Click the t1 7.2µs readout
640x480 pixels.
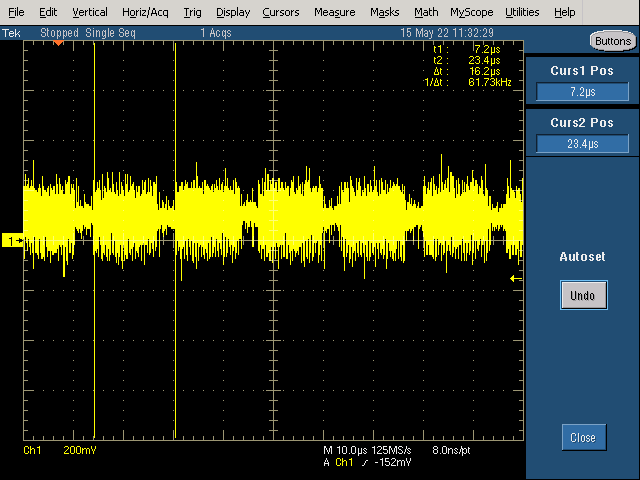(467, 49)
